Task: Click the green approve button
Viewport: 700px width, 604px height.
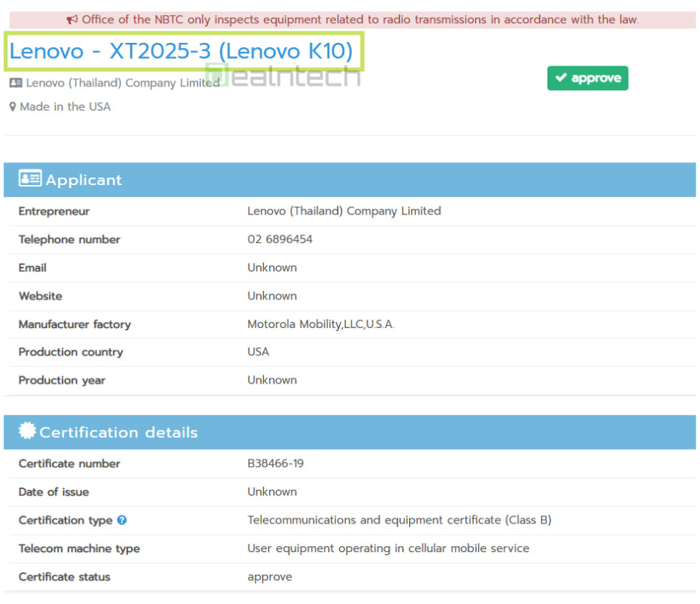Action: click(588, 77)
